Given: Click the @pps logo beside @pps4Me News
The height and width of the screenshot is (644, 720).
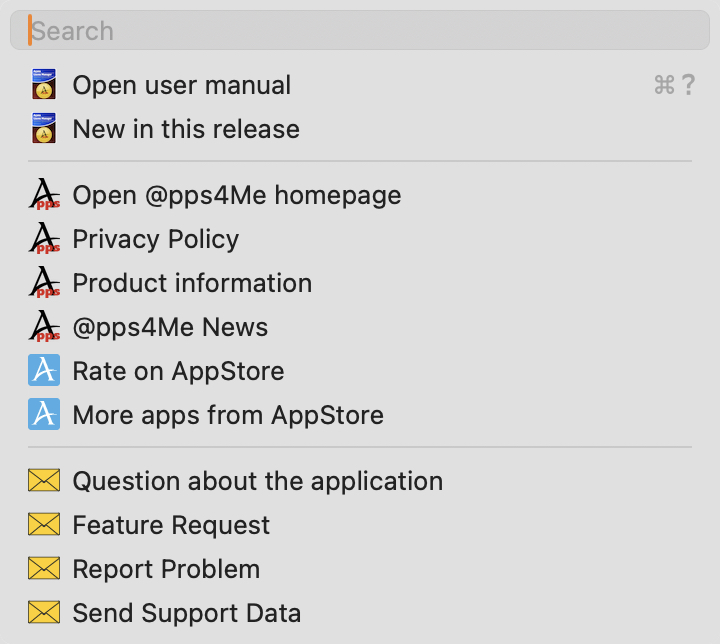Looking at the screenshot, I should (x=44, y=327).
